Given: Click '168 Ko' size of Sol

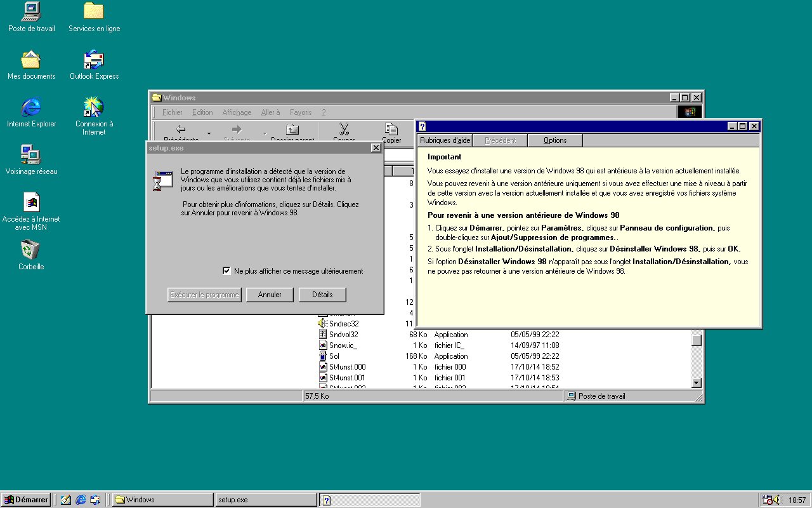Looking at the screenshot, I should pyautogui.click(x=416, y=356).
